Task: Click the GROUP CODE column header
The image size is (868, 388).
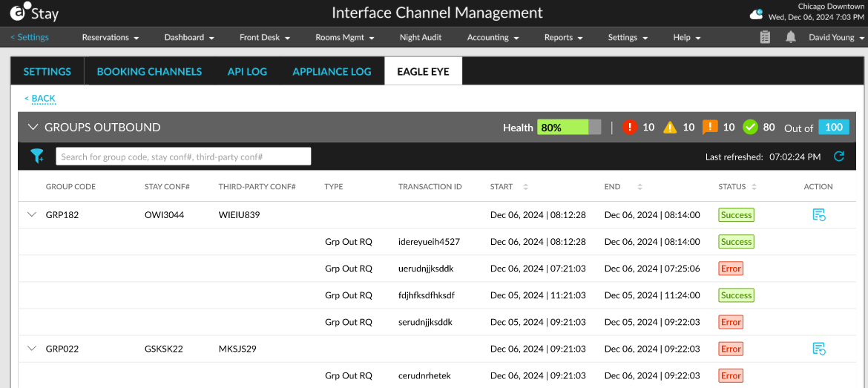Action: tap(71, 187)
